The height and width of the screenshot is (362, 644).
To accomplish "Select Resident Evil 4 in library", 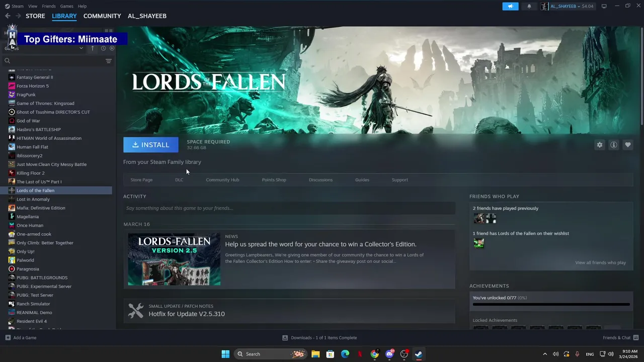I will click(x=32, y=321).
